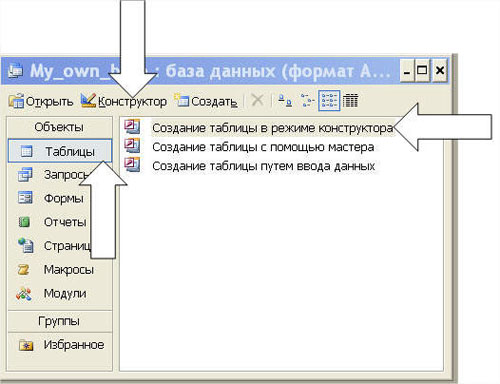The image size is (500, 384).
Task: Select Отчеты in the objects panel
Action: pyautogui.click(x=60, y=222)
